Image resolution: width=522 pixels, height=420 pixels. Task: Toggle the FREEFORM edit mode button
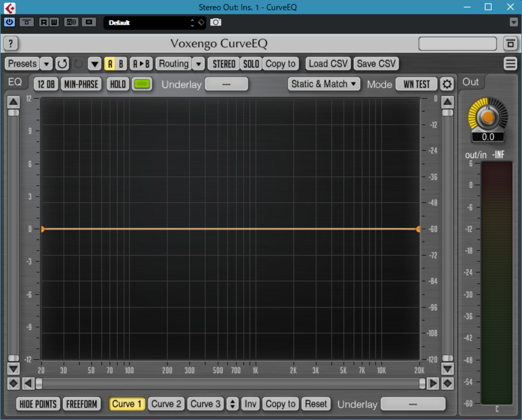(82, 404)
